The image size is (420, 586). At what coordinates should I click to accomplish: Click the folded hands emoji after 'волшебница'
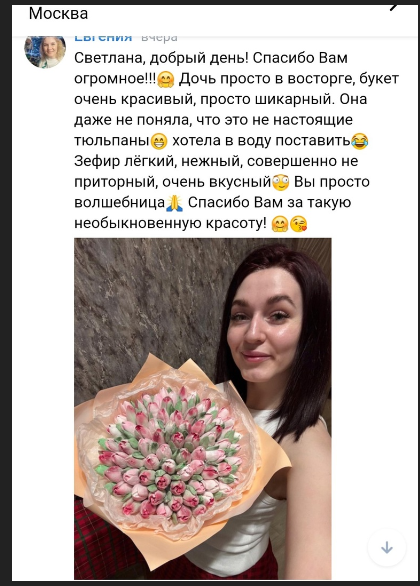tap(175, 203)
